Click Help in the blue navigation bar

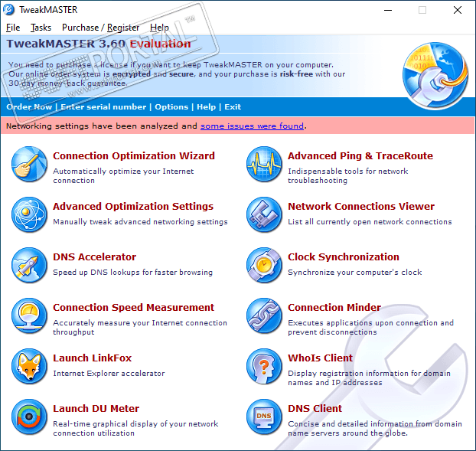pos(206,107)
